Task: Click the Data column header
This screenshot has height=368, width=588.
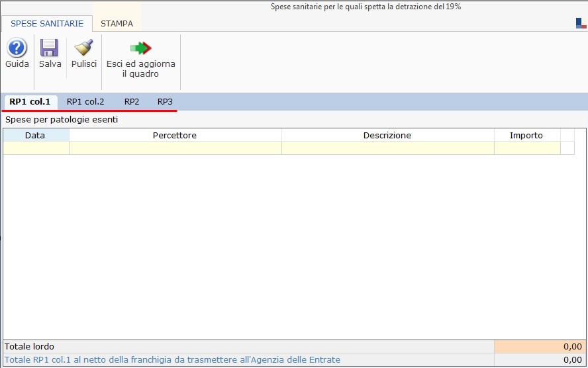Action: tap(36, 136)
